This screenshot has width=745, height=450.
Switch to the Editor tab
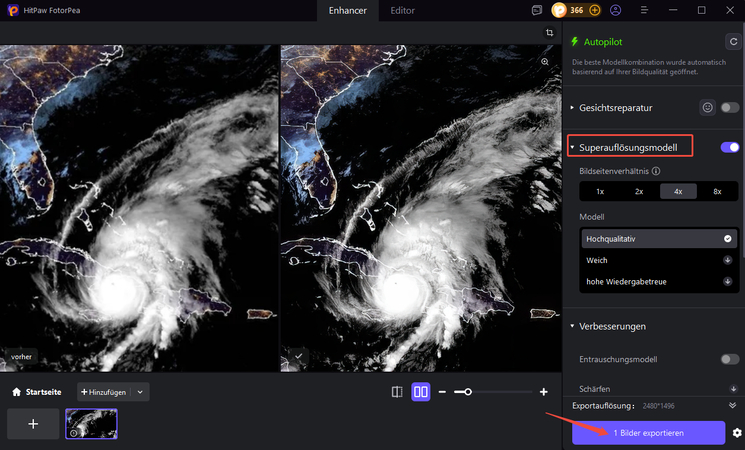click(x=403, y=11)
